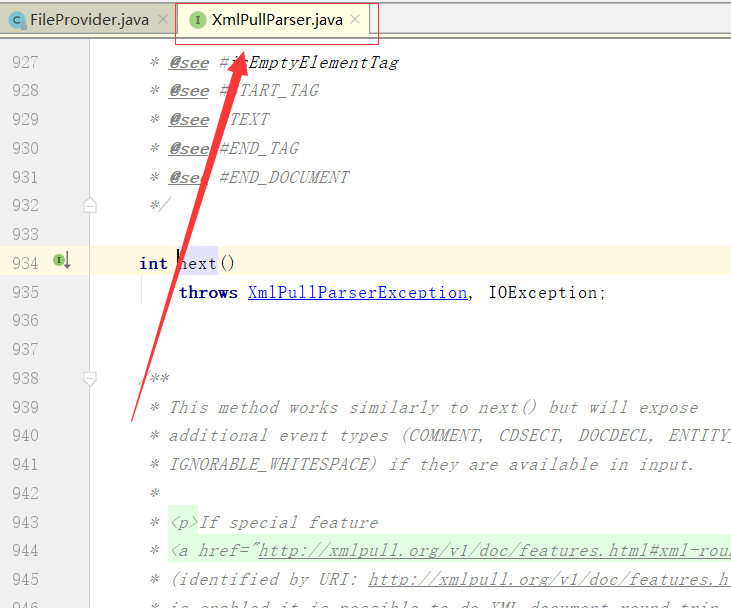Open the xmlpull.org URI link on line 945
731x608 pixels.
click(x=549, y=580)
